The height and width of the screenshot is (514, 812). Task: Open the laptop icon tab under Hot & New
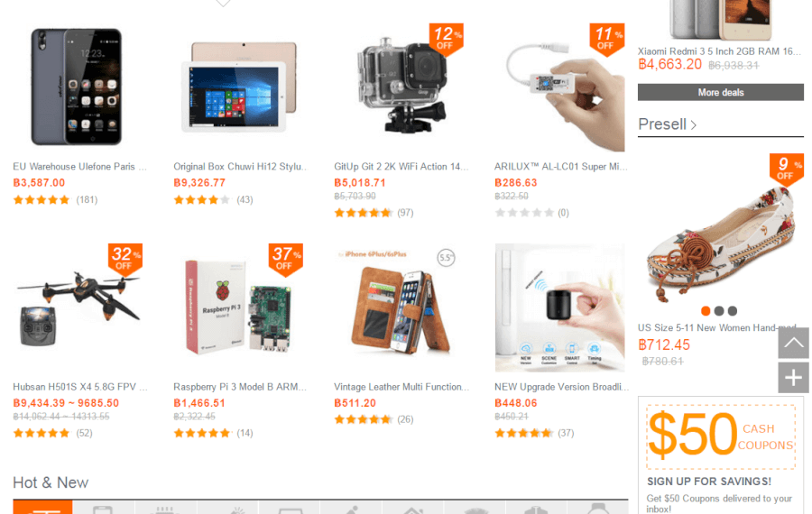290,508
